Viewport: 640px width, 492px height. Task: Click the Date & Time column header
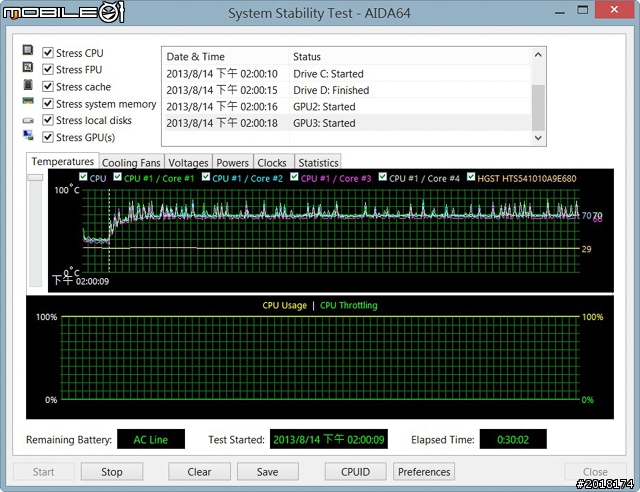click(225, 56)
